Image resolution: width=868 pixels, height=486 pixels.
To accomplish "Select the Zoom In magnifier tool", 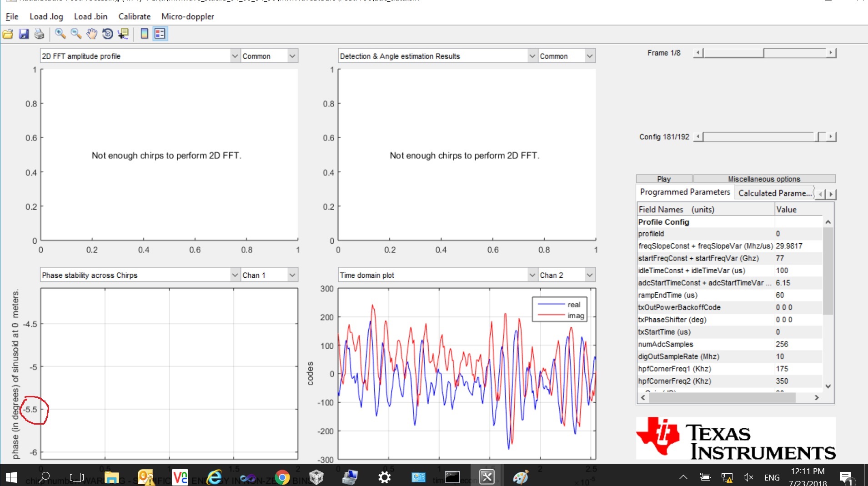I will tap(60, 34).
